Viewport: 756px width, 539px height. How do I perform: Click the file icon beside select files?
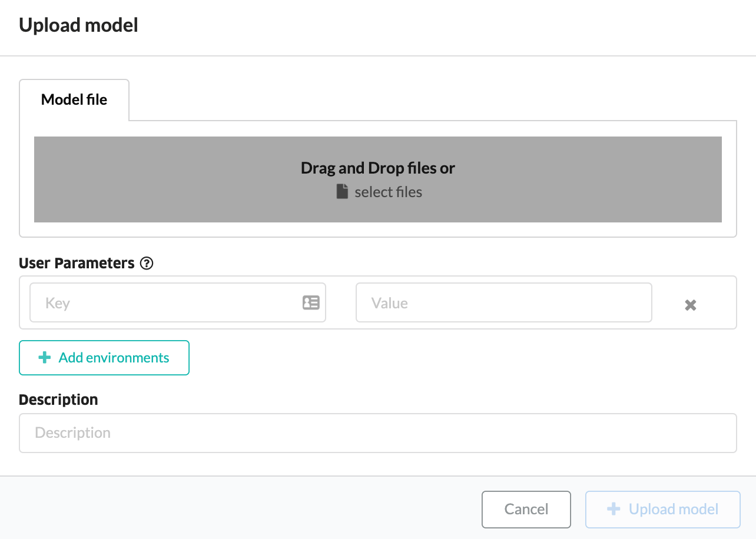(342, 192)
